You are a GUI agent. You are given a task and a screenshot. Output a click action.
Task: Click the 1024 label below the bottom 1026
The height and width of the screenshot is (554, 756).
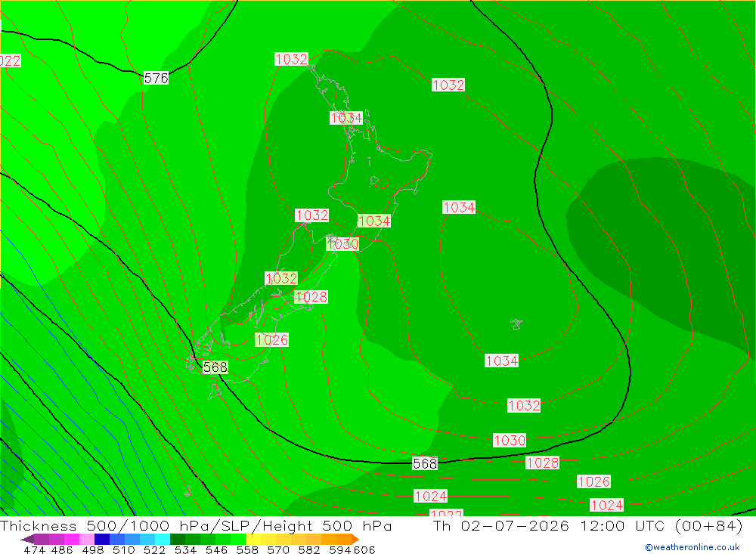click(x=607, y=506)
